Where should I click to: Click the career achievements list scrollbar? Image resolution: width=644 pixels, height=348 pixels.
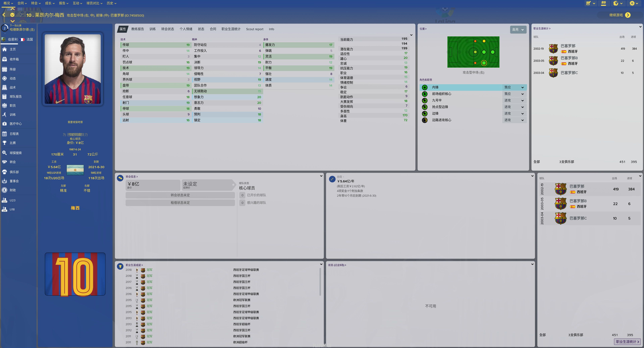click(320, 281)
